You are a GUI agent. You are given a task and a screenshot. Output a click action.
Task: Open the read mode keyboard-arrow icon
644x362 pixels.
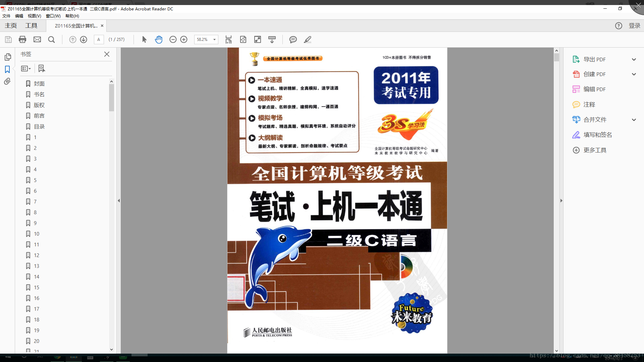(x=272, y=40)
